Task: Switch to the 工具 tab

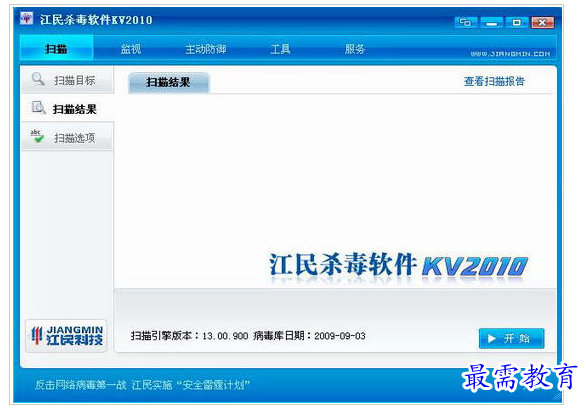Action: click(280, 49)
